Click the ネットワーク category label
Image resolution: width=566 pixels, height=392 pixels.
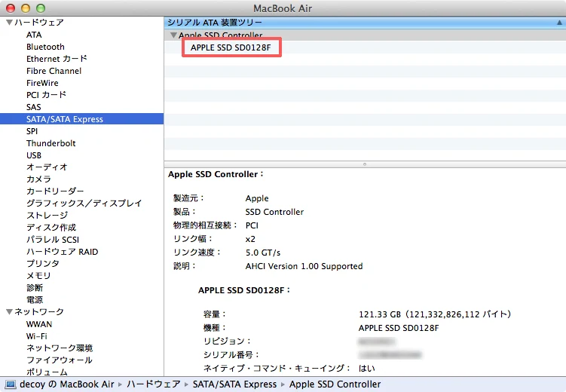[x=39, y=311]
